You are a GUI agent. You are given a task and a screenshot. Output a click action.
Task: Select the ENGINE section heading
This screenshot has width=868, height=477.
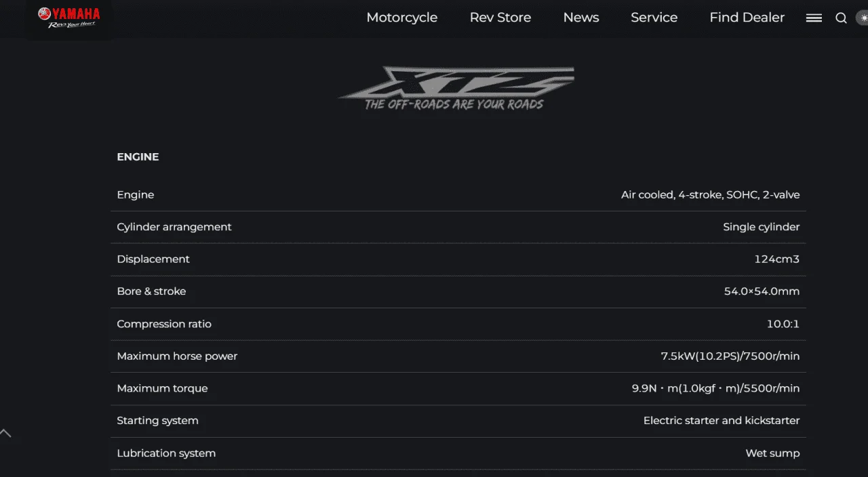coord(138,157)
